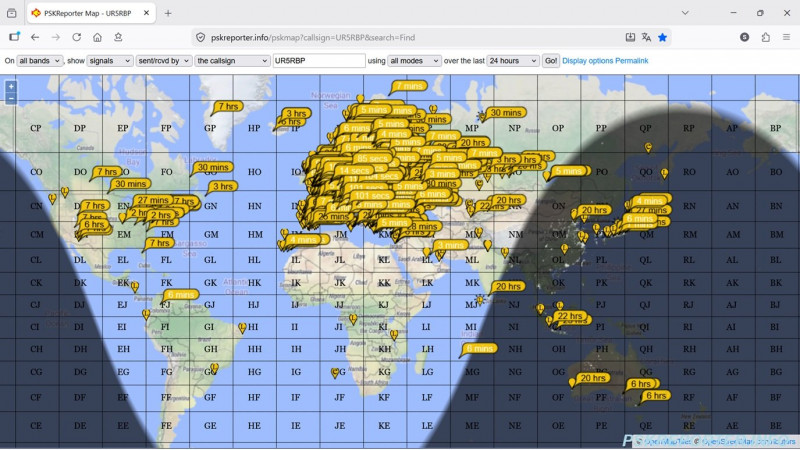Click the '7 hrs' marker over Greenland
This screenshot has height=450, width=800.
click(x=228, y=106)
